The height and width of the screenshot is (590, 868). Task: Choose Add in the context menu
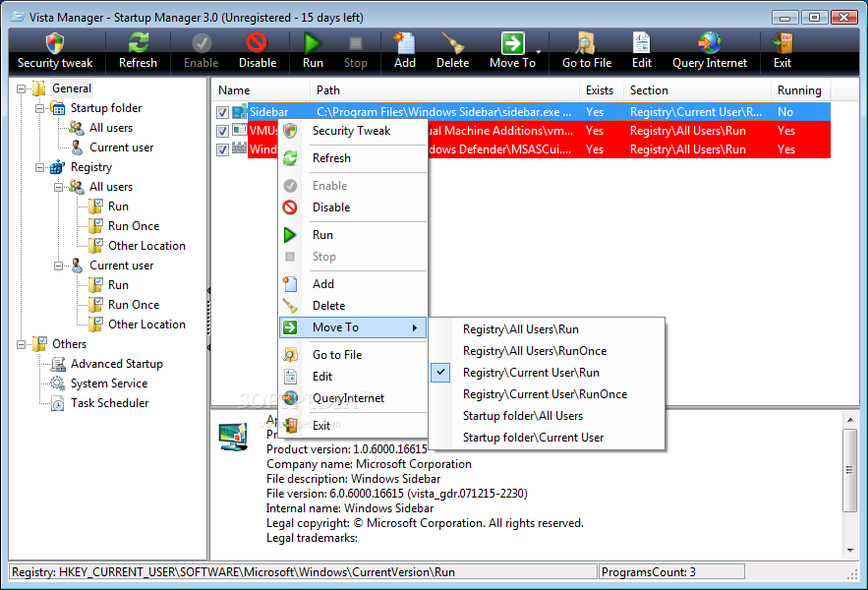353,284
